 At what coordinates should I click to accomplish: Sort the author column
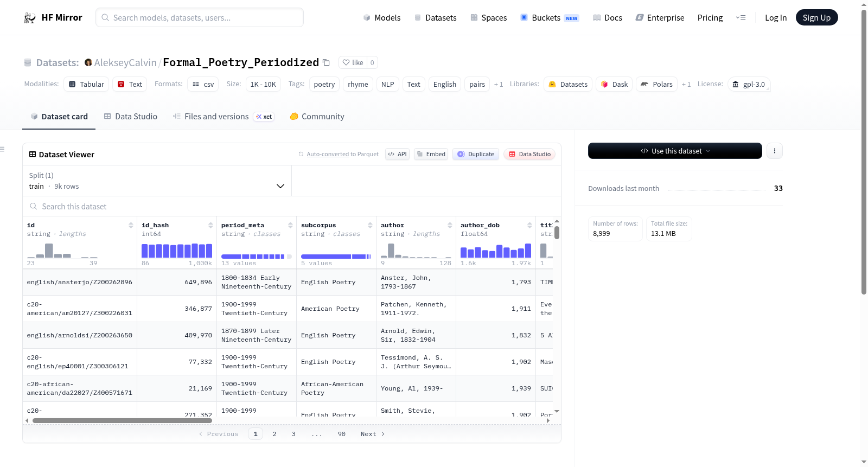[x=450, y=225]
